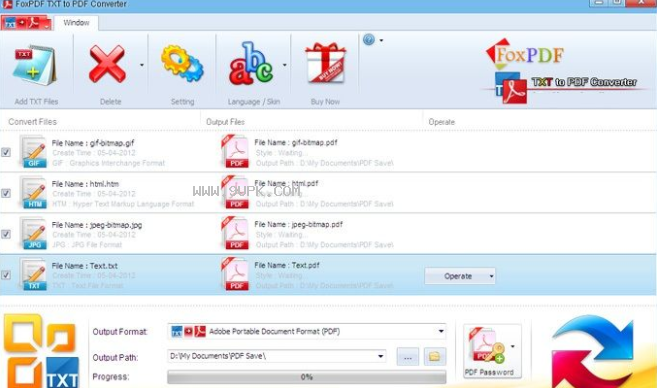
Task: Click the Text.pdf output PDF icon
Action: [235, 274]
